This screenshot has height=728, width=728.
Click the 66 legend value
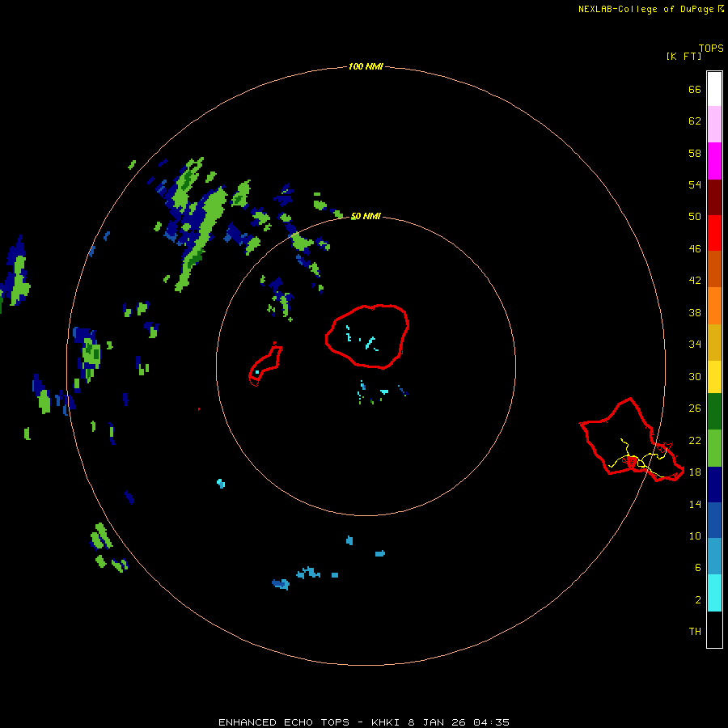coord(695,89)
